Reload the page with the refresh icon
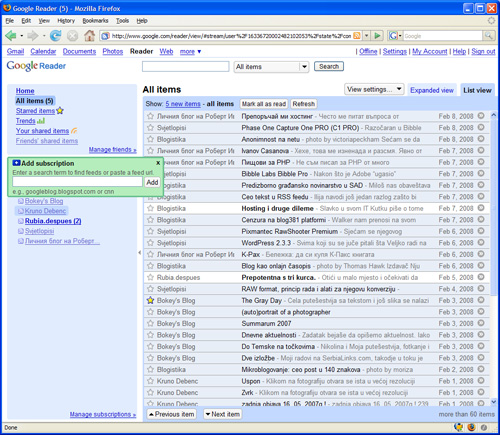The width and height of the screenshot is (500, 435). [56, 35]
